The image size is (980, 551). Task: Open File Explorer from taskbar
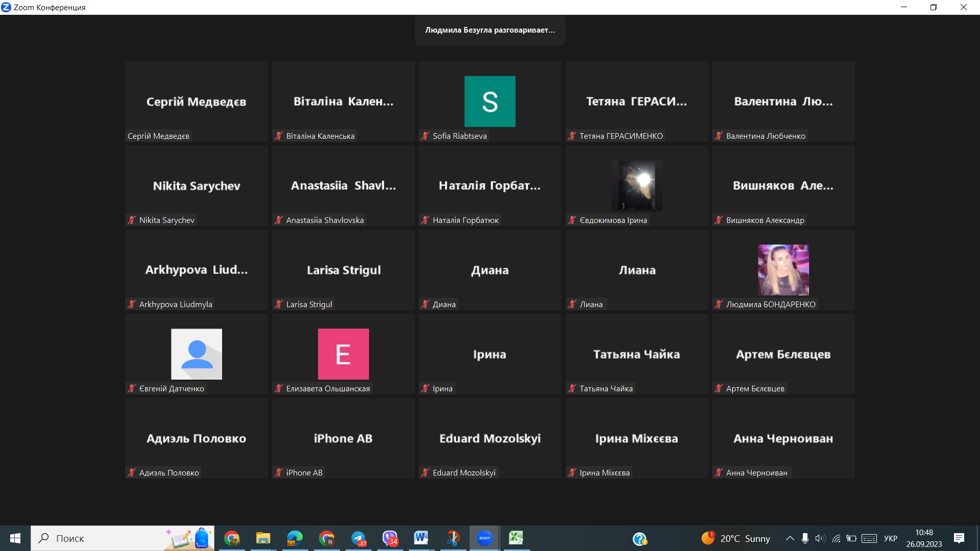click(x=263, y=538)
